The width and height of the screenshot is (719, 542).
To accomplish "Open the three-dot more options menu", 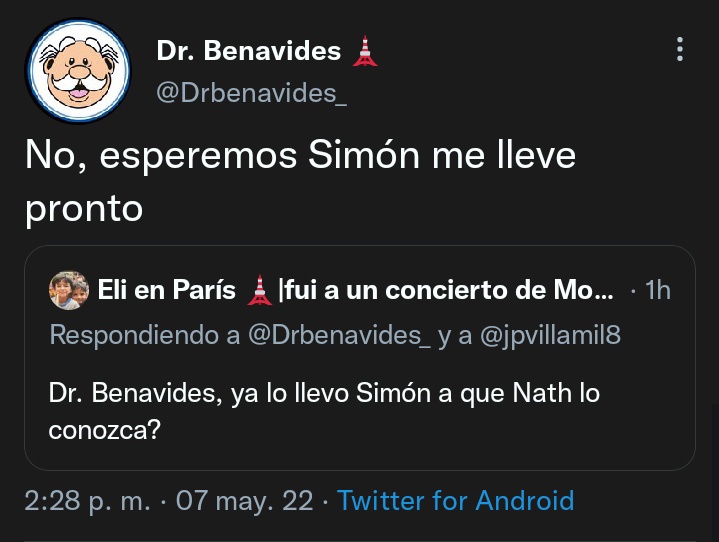I will 680,49.
